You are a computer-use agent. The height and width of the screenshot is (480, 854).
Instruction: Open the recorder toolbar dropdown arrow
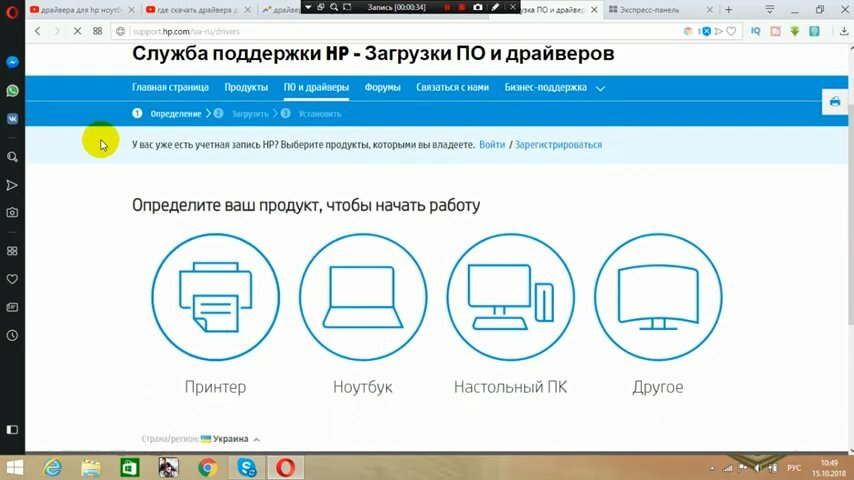click(308, 7)
